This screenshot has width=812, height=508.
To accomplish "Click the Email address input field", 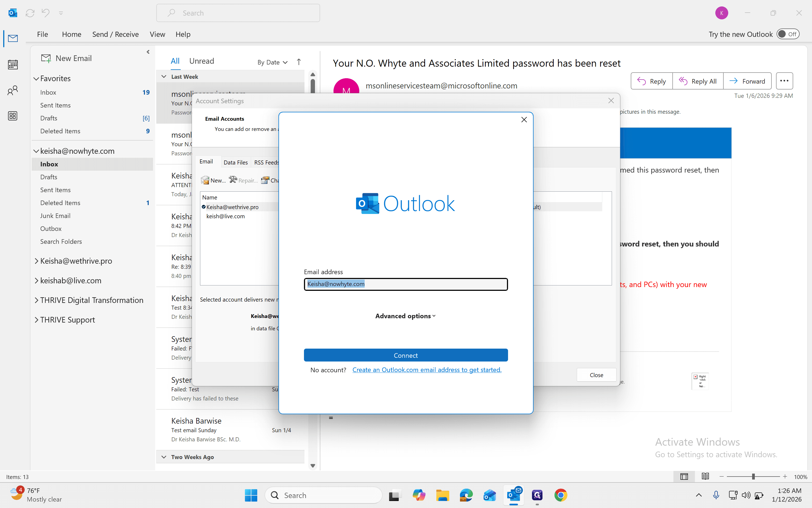I will click(406, 284).
